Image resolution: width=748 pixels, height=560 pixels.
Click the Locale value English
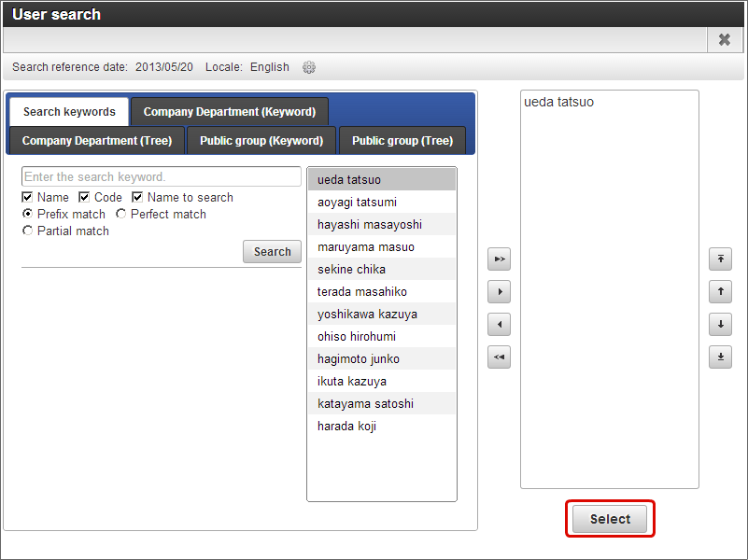point(270,67)
